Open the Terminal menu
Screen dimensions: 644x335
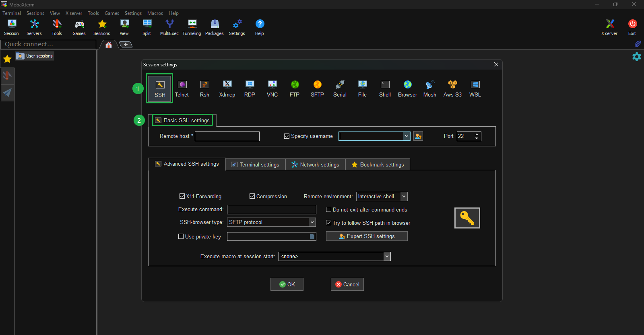tap(12, 13)
